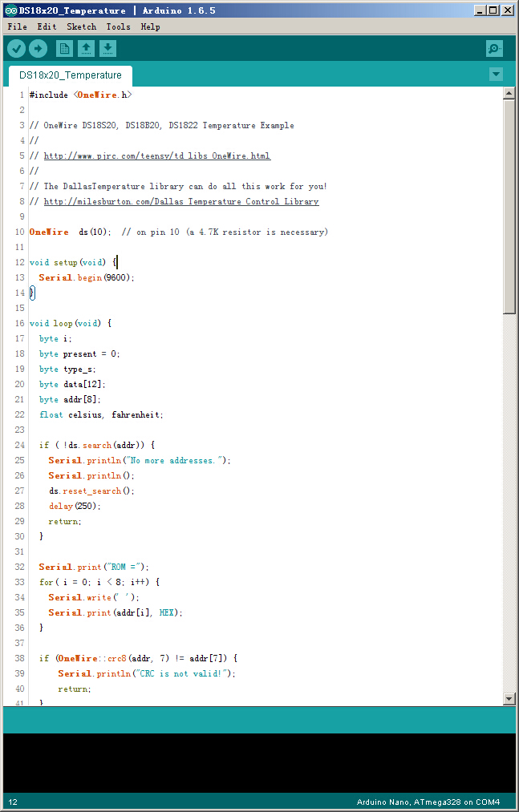Click the byte type_s line
The width and height of the screenshot is (519, 812).
[x=67, y=370]
